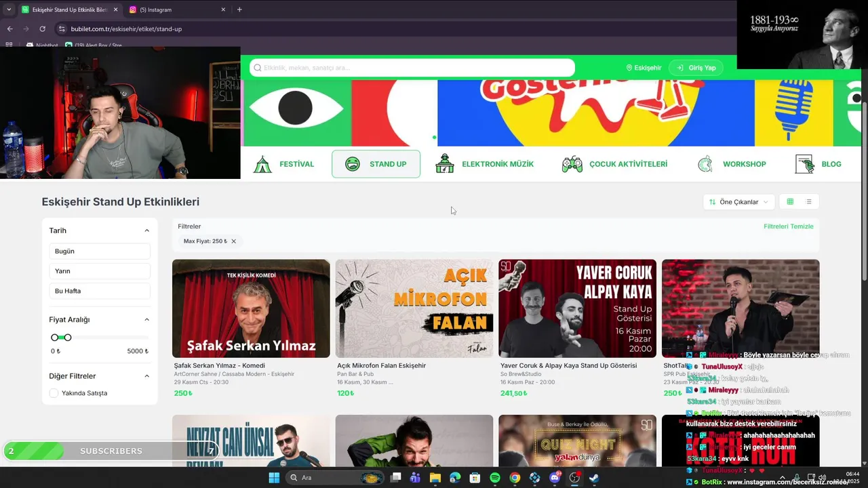
Task: Open Spotify from the taskbar
Action: point(495,478)
